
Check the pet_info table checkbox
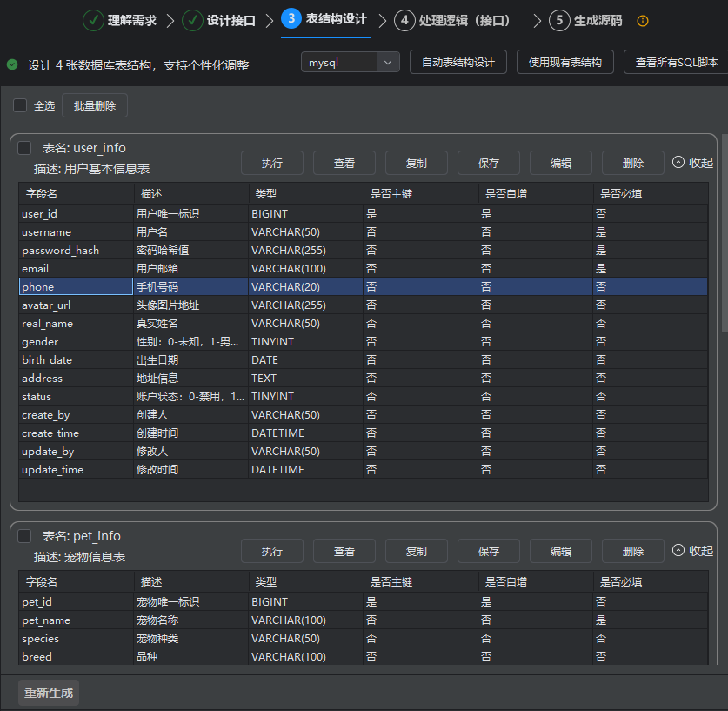click(x=24, y=536)
